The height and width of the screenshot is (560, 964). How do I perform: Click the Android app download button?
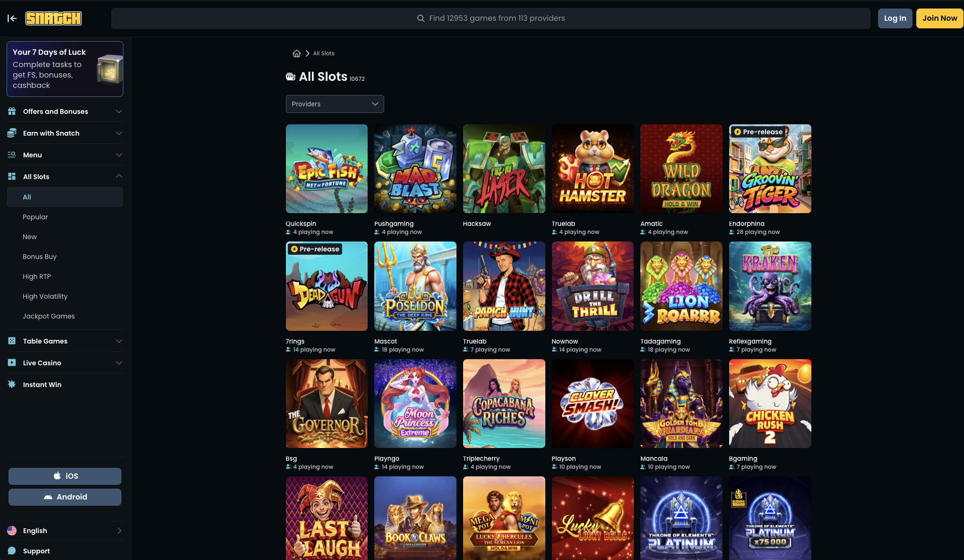pyautogui.click(x=65, y=497)
